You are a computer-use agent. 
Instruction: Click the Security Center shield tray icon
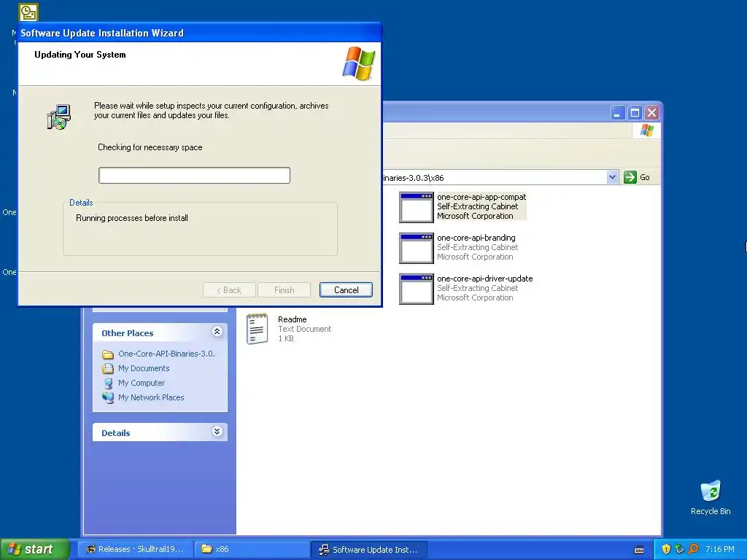pos(666,549)
